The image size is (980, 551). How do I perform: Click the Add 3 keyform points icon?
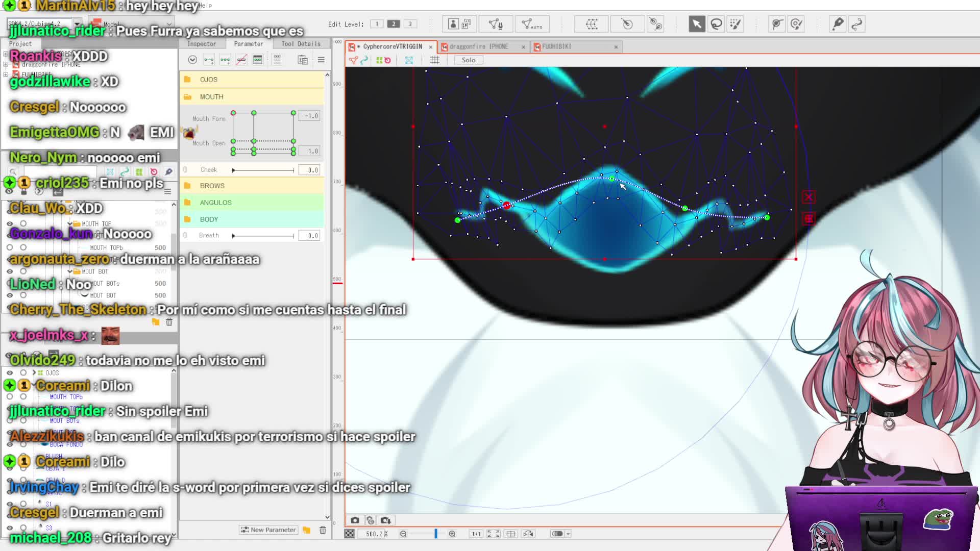click(225, 60)
